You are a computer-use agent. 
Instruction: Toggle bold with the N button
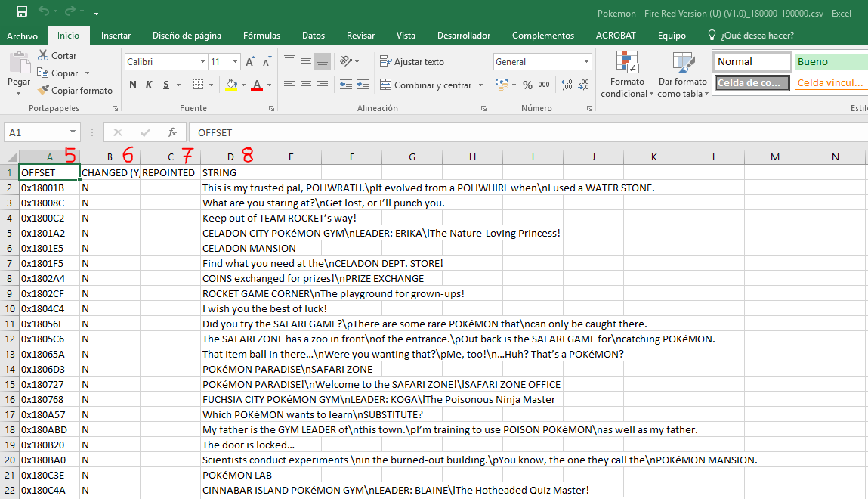133,85
